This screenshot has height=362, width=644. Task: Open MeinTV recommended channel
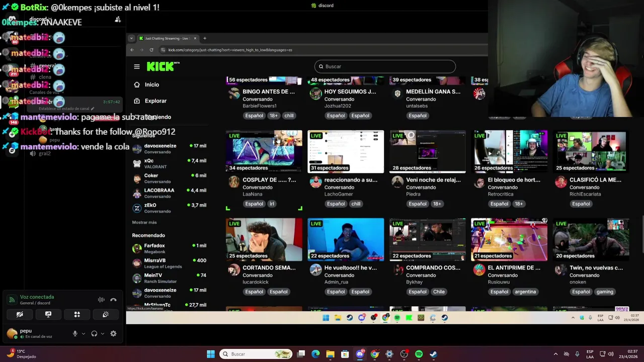169,278
